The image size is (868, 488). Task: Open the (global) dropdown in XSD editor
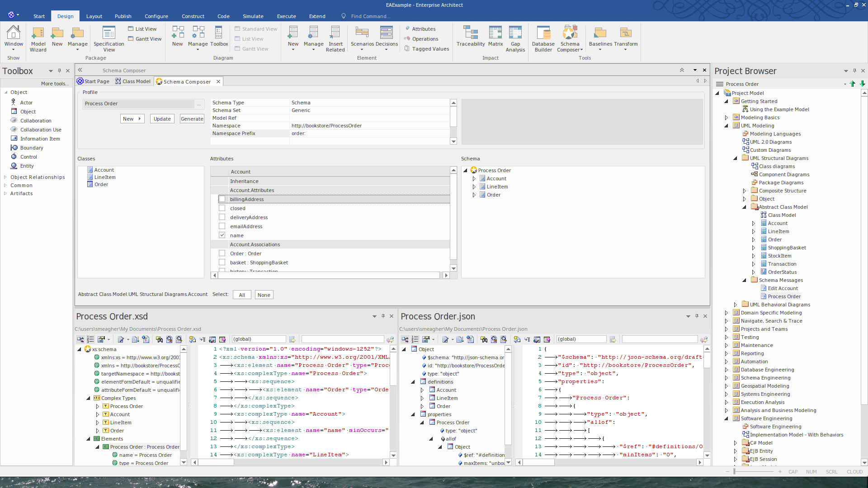pyautogui.click(x=259, y=339)
